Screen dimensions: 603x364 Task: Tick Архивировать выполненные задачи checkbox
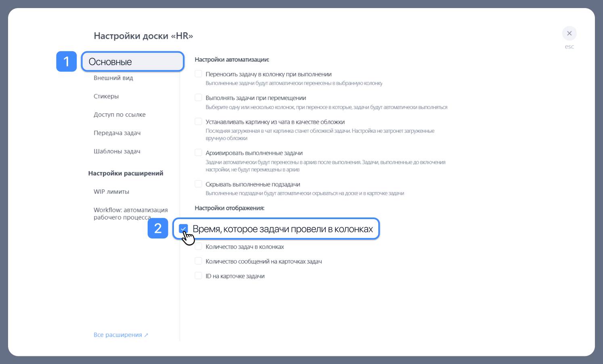pos(198,153)
